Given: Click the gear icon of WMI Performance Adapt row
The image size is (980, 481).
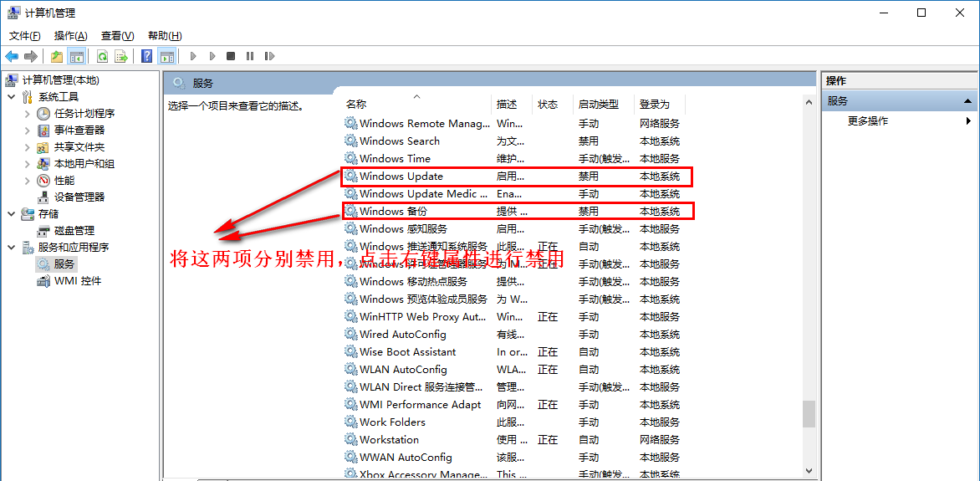Looking at the screenshot, I should (x=350, y=405).
